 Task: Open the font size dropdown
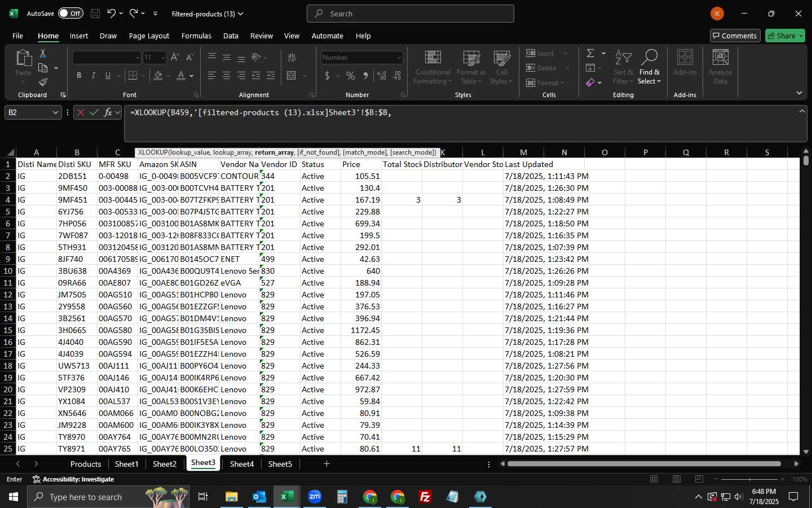click(x=163, y=58)
